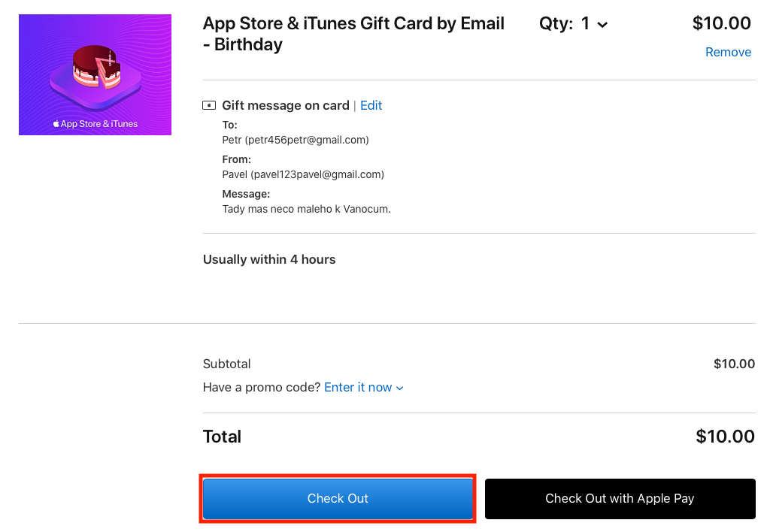The image size is (767, 532).
Task: Remove the gift card from the bag
Action: [x=728, y=52]
